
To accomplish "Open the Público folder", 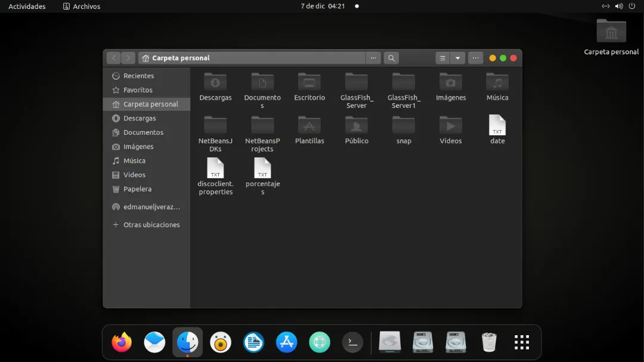I will pyautogui.click(x=357, y=130).
